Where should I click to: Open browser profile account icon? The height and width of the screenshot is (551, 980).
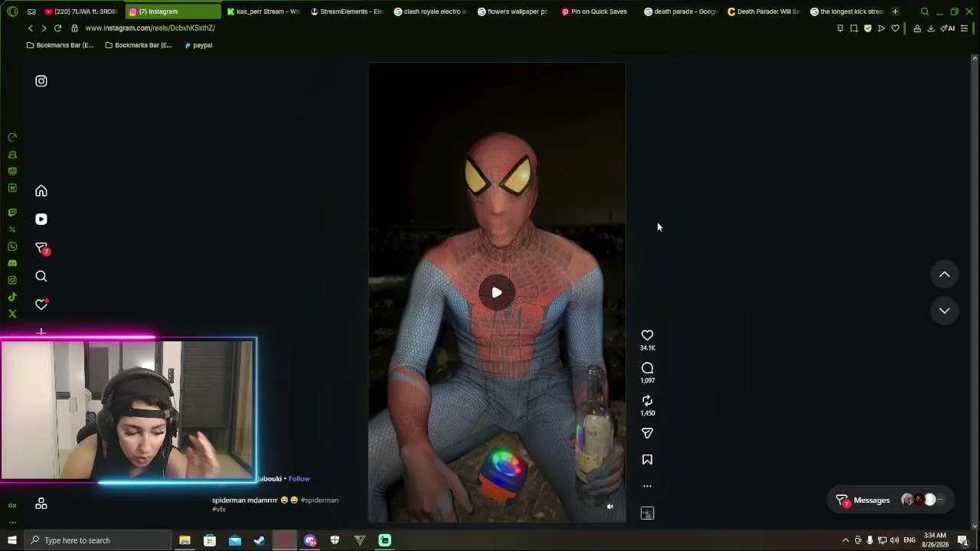pos(917,28)
